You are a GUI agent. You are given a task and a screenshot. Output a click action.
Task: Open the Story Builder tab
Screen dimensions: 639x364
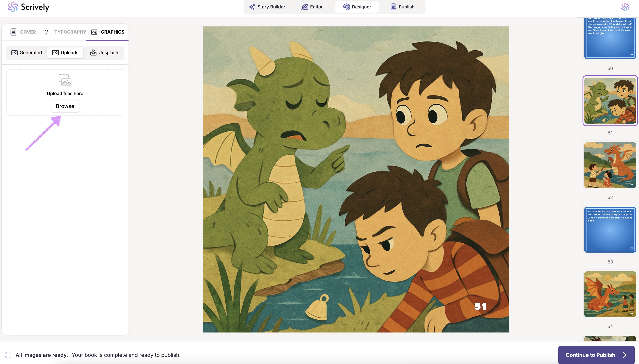(267, 7)
